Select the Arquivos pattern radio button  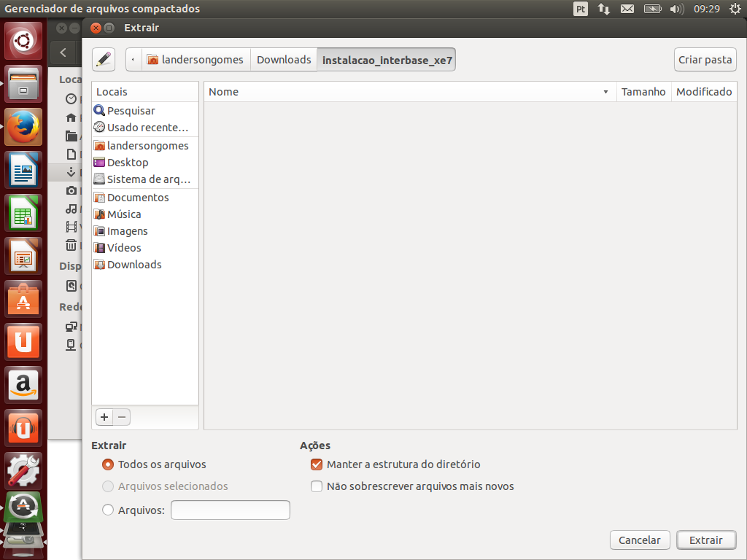108,510
